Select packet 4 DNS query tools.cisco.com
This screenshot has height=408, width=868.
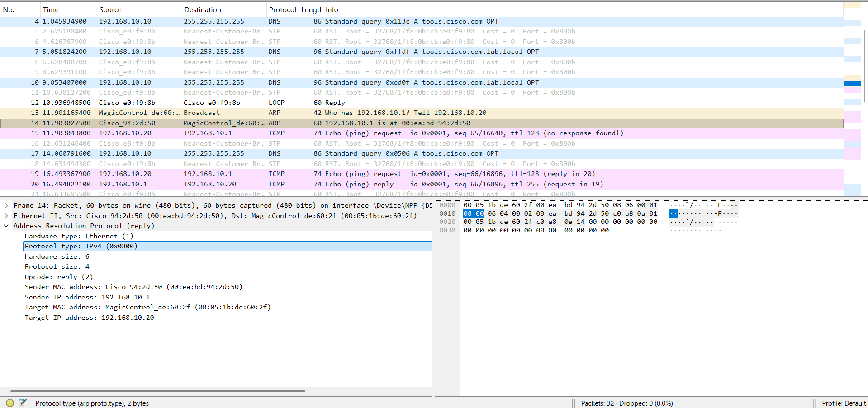(422, 21)
